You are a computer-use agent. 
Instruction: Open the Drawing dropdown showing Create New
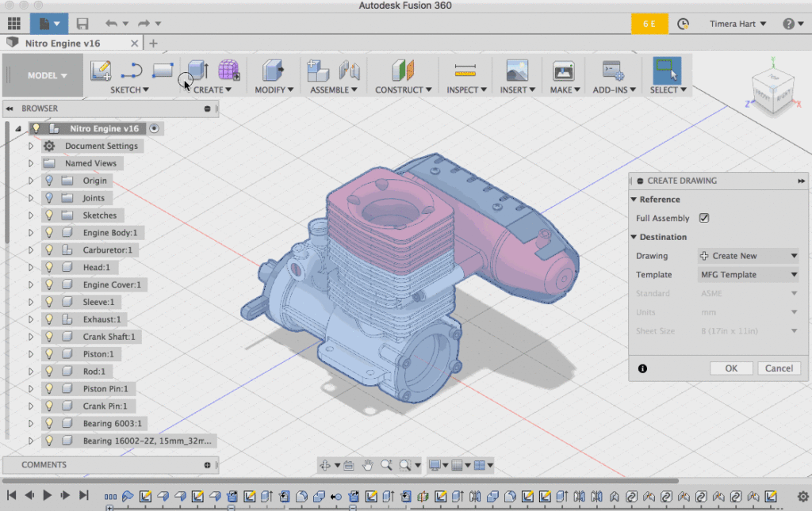point(749,256)
